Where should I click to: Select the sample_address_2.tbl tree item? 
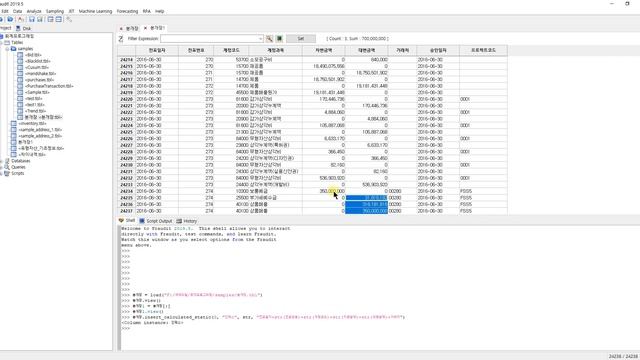(x=40, y=136)
